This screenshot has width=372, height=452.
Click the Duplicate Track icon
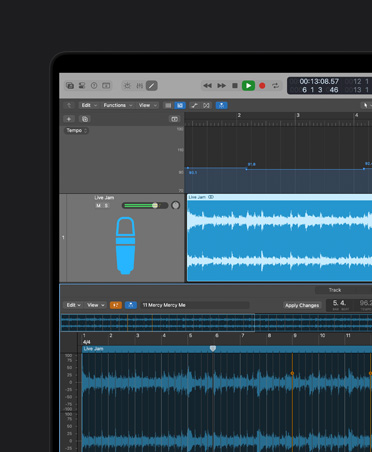[x=85, y=119]
